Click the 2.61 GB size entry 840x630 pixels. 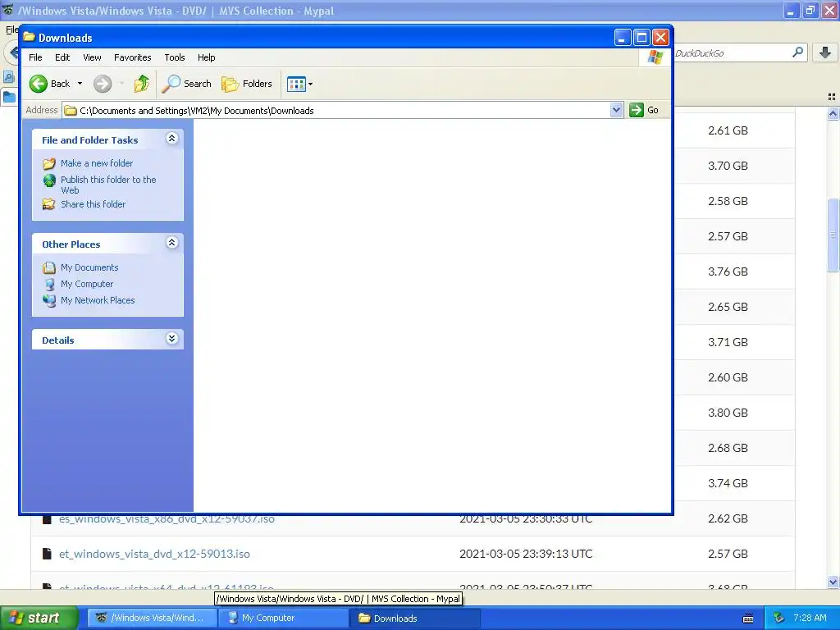pos(728,130)
